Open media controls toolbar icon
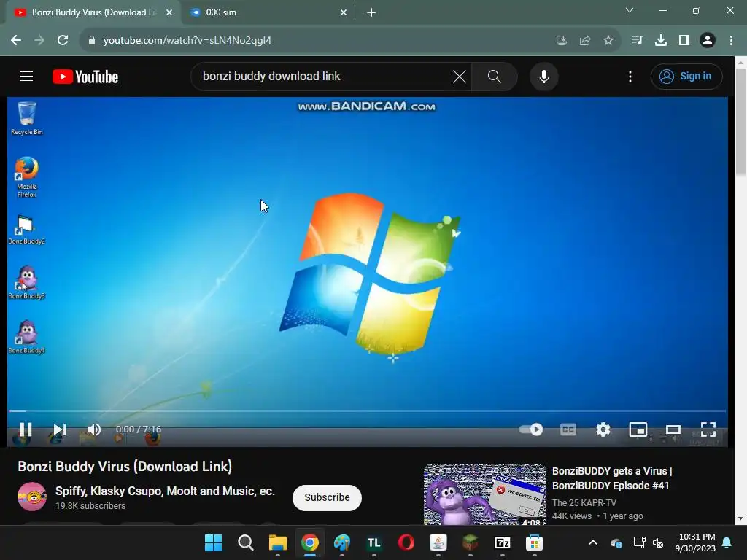Screen dimensions: 747x560 637,40
